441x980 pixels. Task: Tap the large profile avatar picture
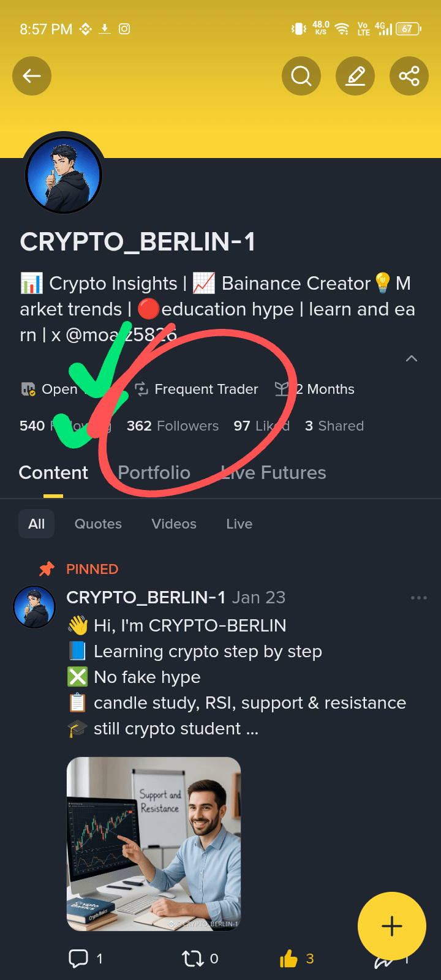[x=64, y=175]
